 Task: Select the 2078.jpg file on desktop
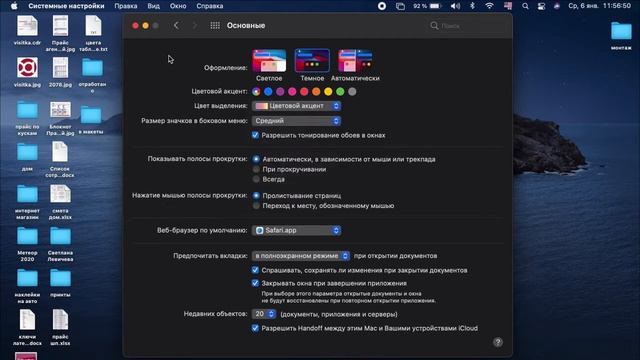tap(60, 72)
